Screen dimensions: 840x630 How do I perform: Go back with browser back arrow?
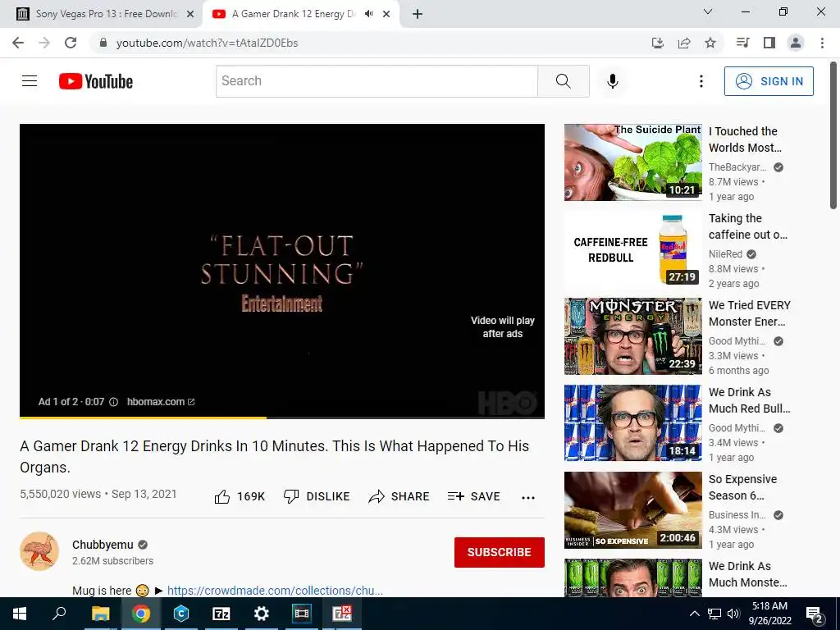pyautogui.click(x=18, y=43)
